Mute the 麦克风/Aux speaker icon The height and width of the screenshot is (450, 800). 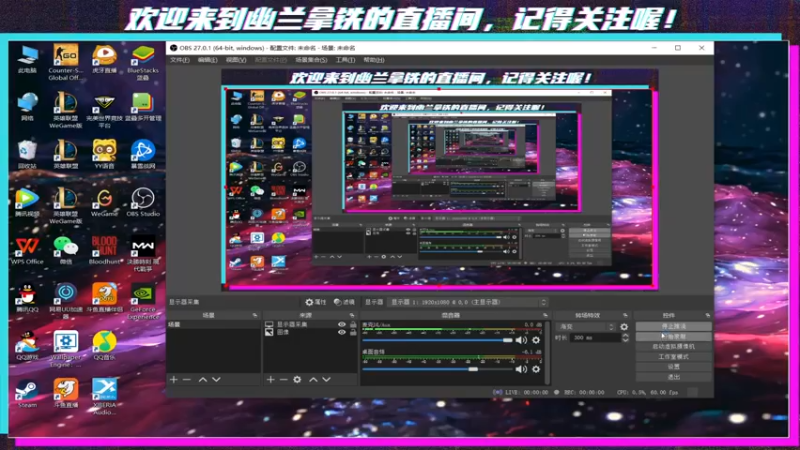(521, 340)
